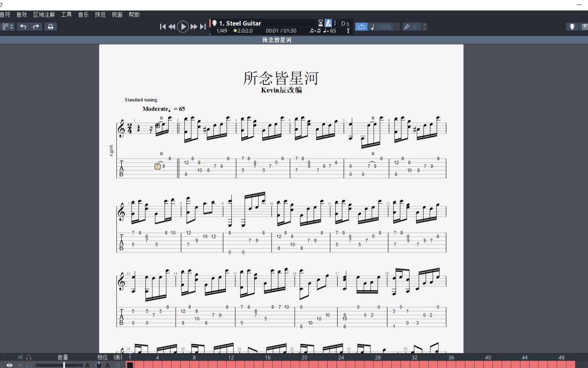Open the three-dot menu on the Steel Guitar track

335,22
